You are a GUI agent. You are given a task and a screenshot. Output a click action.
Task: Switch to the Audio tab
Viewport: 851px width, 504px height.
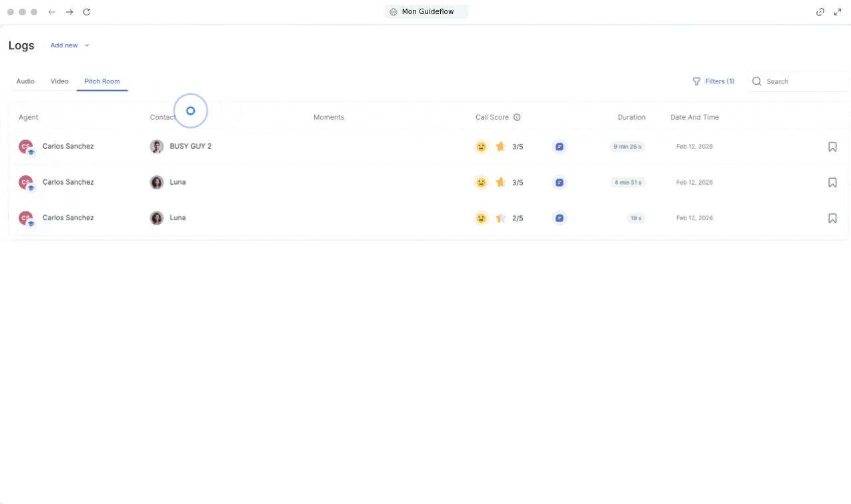(25, 81)
